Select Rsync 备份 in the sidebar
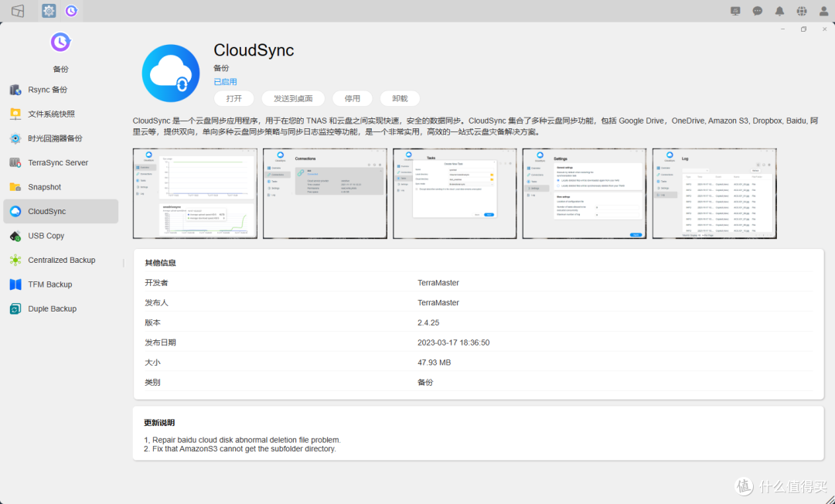 click(61, 90)
